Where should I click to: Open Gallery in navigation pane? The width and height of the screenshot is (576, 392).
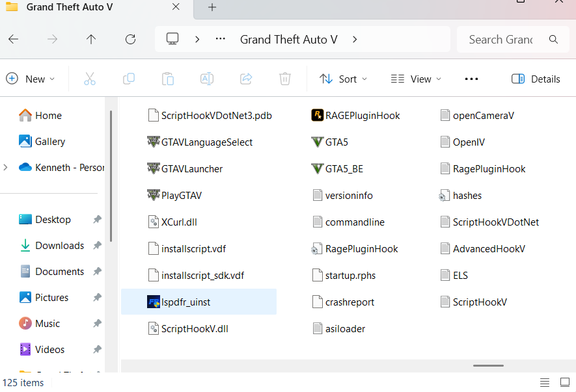click(x=42, y=141)
